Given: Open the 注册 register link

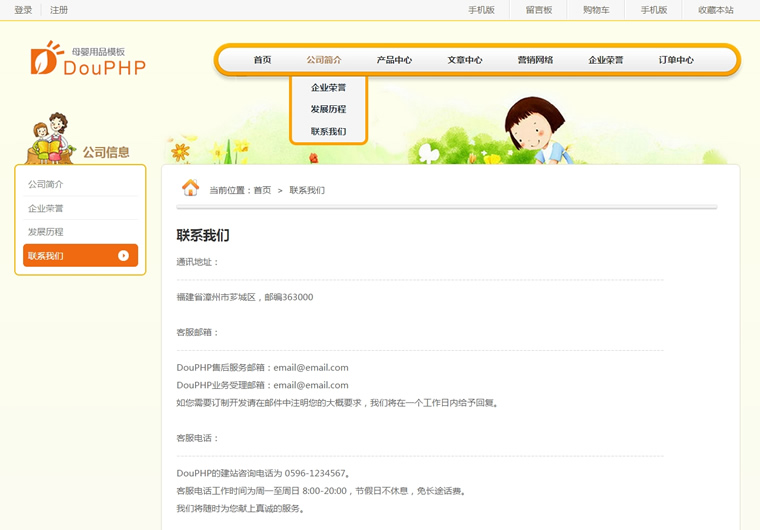Looking at the screenshot, I should click(59, 10).
